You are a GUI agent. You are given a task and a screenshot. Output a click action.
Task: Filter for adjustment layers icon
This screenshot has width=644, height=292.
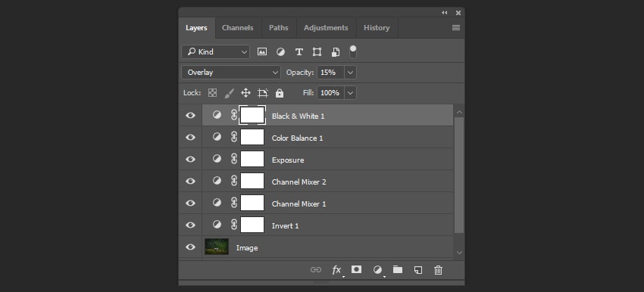(x=280, y=51)
